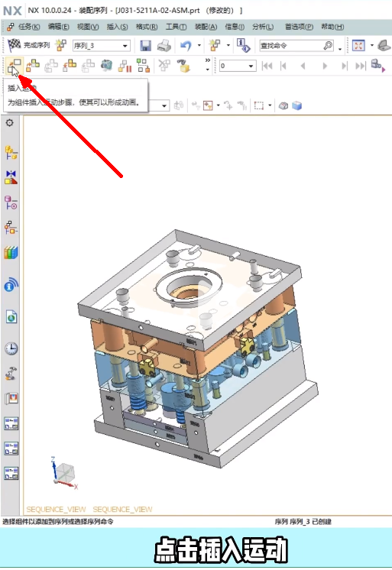Open the dropdown arrow beside rectangle selection icon

(270, 105)
